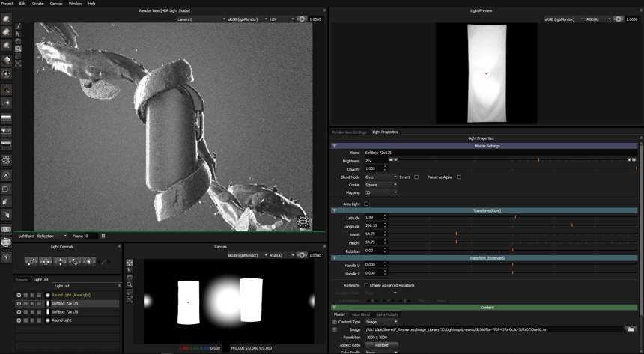
Task: Toggle visibility of selected Softbox 72x175 row
Action: (19, 304)
